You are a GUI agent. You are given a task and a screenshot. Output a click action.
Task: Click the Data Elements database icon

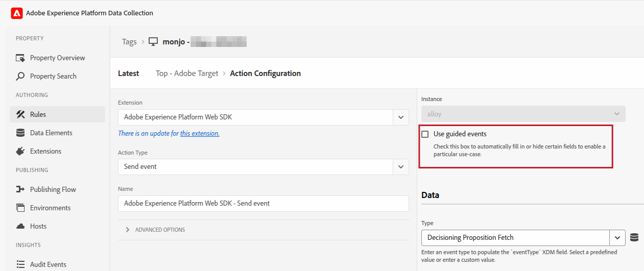coord(20,133)
